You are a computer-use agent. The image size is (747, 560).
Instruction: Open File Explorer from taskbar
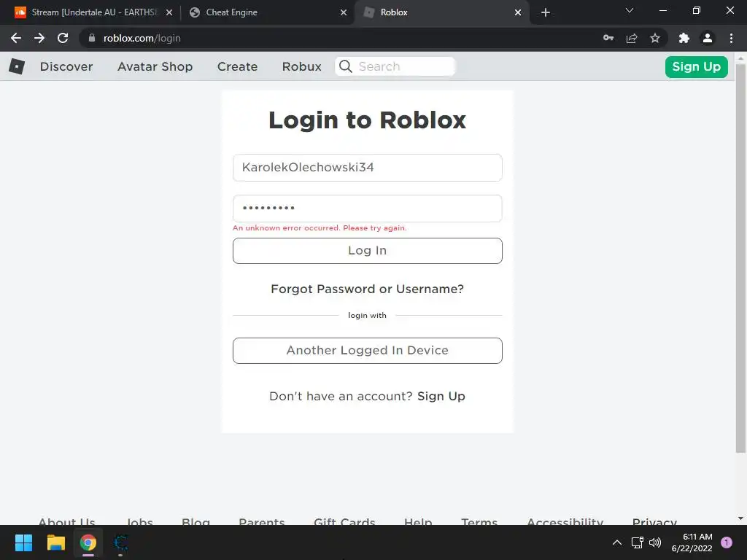pyautogui.click(x=55, y=542)
